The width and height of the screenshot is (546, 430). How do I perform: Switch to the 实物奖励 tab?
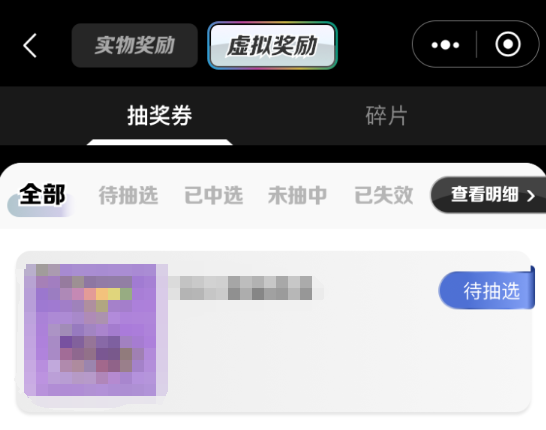135,45
